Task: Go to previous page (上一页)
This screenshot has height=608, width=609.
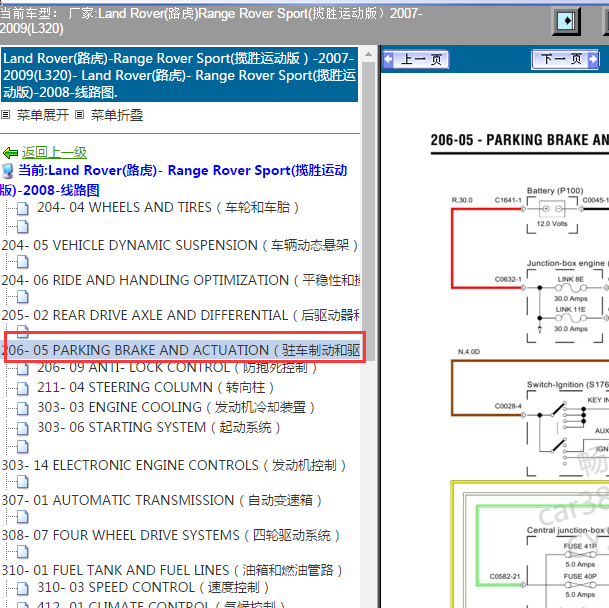Action: click(416, 60)
